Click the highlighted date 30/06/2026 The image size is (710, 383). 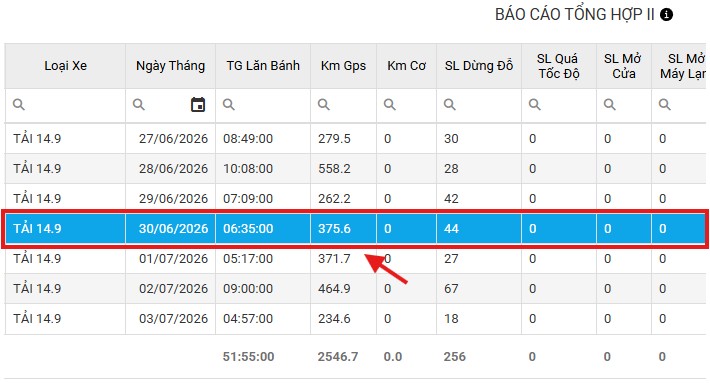[173, 229]
